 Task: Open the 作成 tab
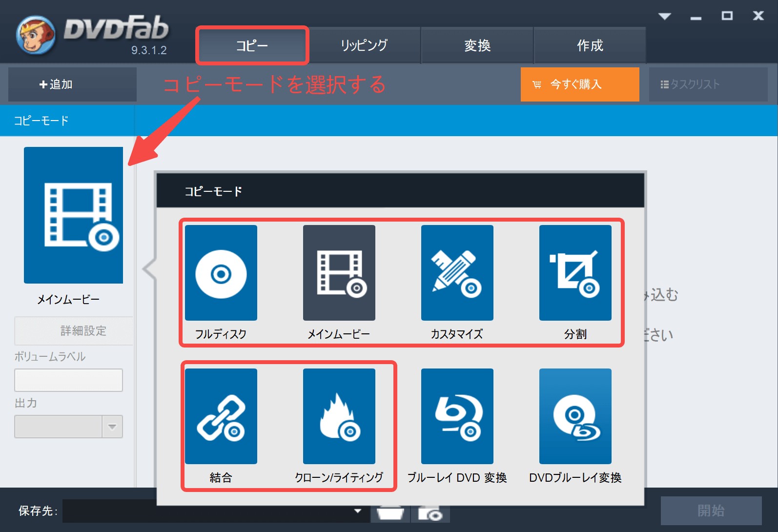point(590,45)
